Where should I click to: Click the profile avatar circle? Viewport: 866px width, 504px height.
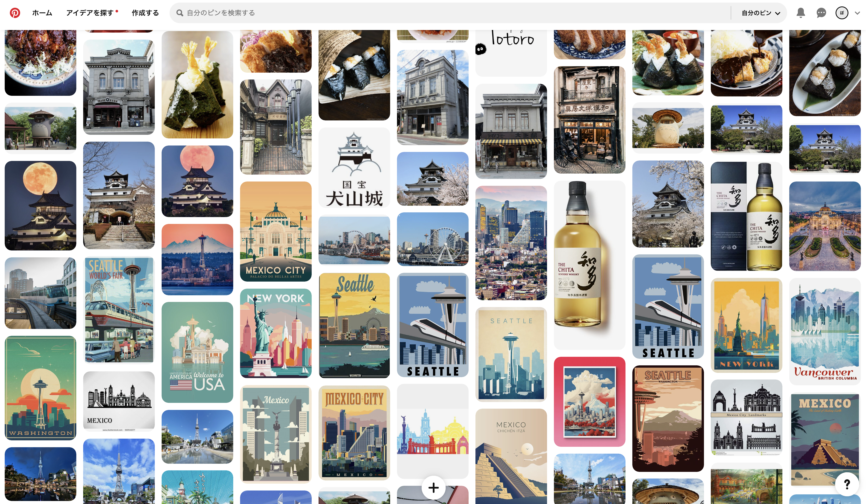pos(842,13)
